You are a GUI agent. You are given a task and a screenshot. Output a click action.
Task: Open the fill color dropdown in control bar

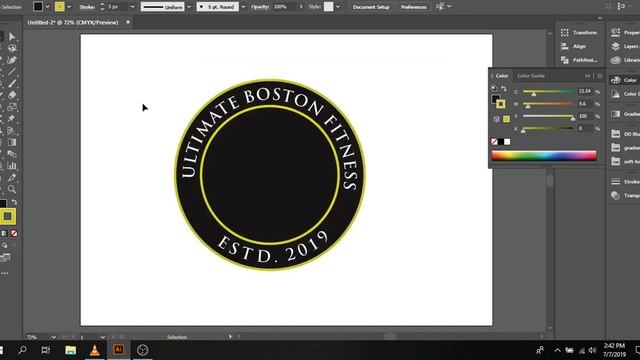(x=47, y=7)
